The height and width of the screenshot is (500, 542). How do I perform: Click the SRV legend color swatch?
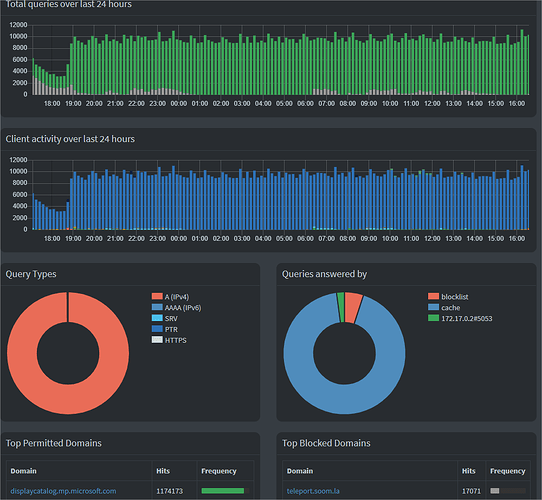click(x=157, y=318)
